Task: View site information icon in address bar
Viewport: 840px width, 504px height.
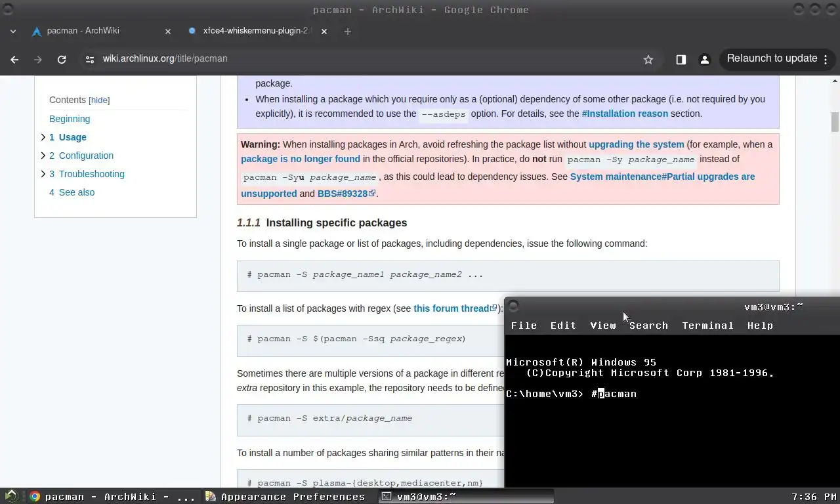Action: pos(90,59)
